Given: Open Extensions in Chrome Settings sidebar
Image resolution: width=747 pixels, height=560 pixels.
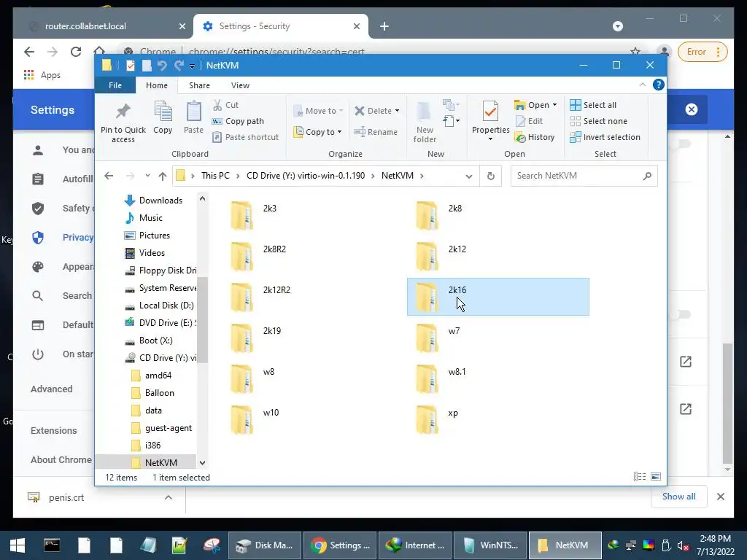Looking at the screenshot, I should point(53,430).
